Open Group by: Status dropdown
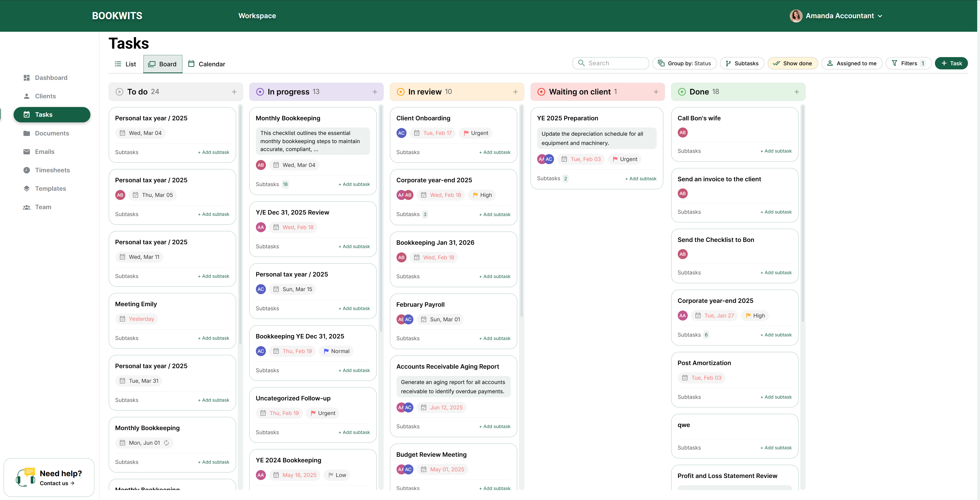This screenshot has width=980, height=500. [x=684, y=63]
